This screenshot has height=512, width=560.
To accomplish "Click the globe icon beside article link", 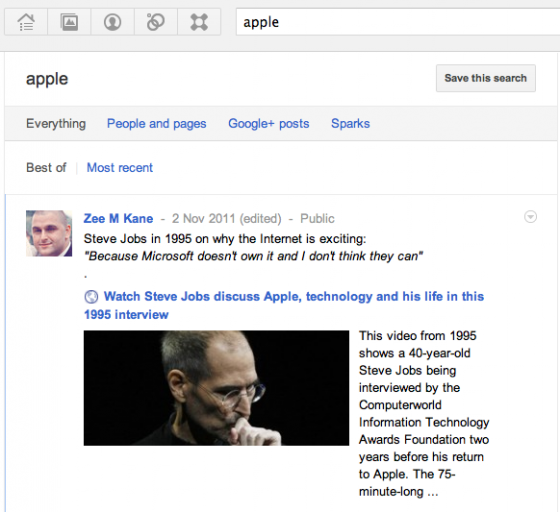I will [x=91, y=297].
